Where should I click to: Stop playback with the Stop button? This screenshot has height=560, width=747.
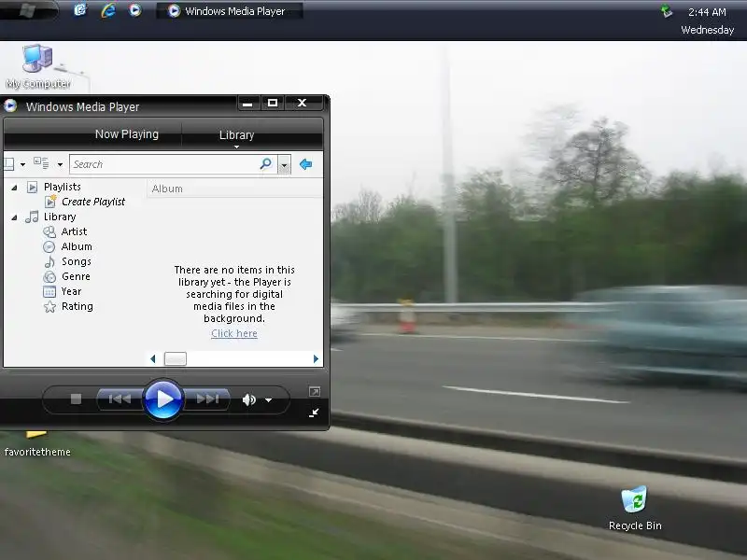[x=77, y=399]
